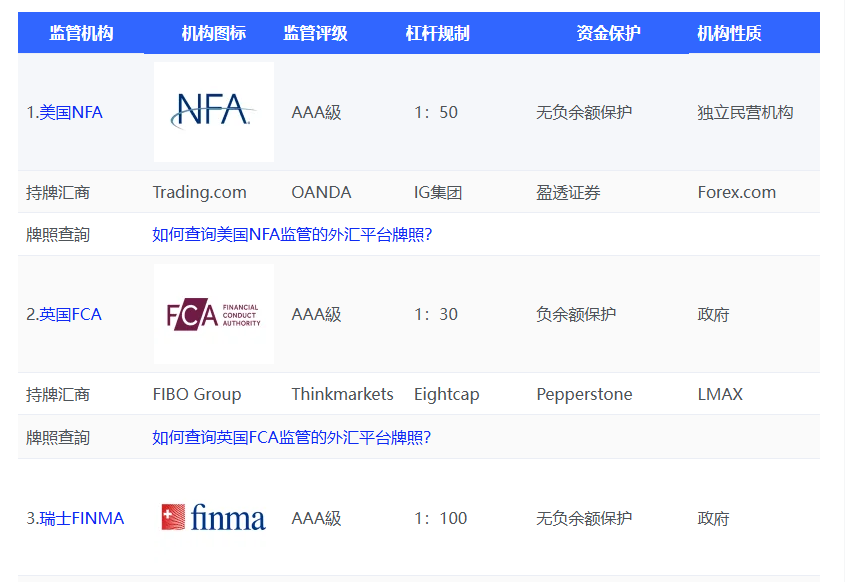Open the 如何查询美国NFA监管的外汇平台牌照 link
Viewport: 845px width, 582px height.
(x=292, y=234)
